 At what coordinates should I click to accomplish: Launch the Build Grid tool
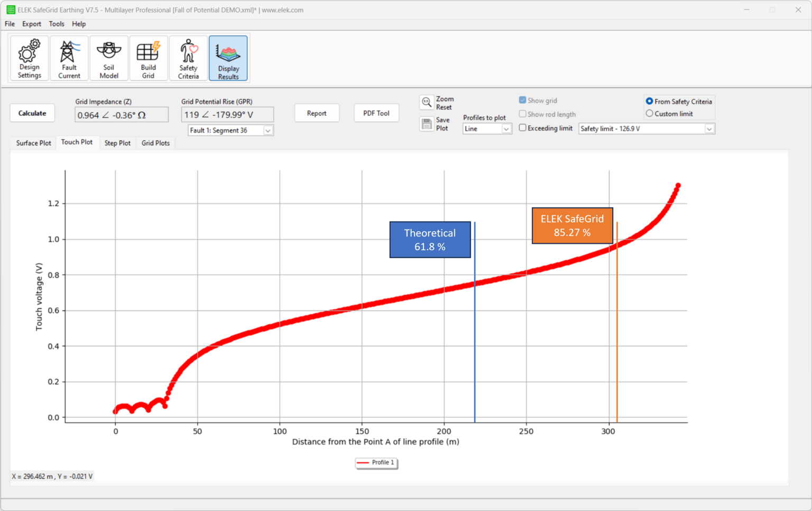[x=149, y=58]
